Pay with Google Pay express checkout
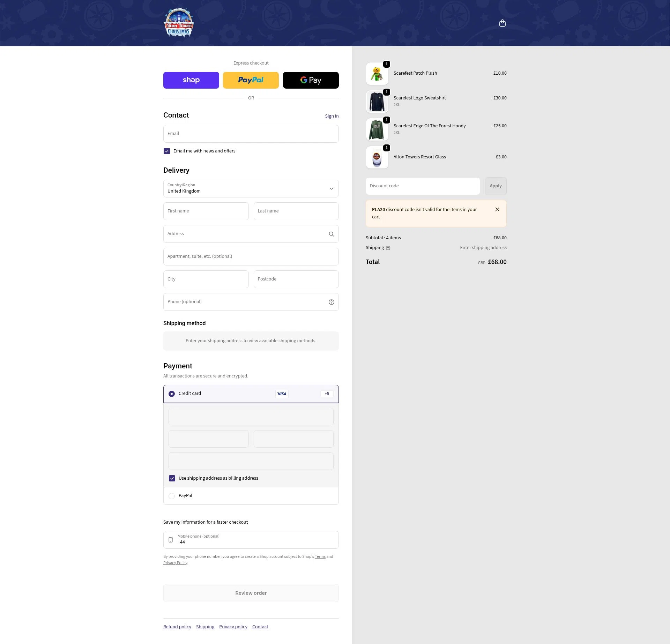The image size is (670, 644). (310, 80)
